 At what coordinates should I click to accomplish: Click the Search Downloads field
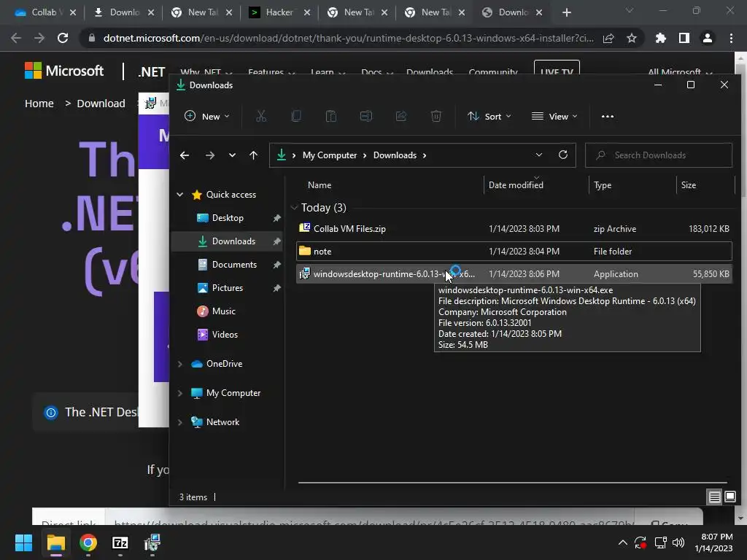(x=659, y=155)
